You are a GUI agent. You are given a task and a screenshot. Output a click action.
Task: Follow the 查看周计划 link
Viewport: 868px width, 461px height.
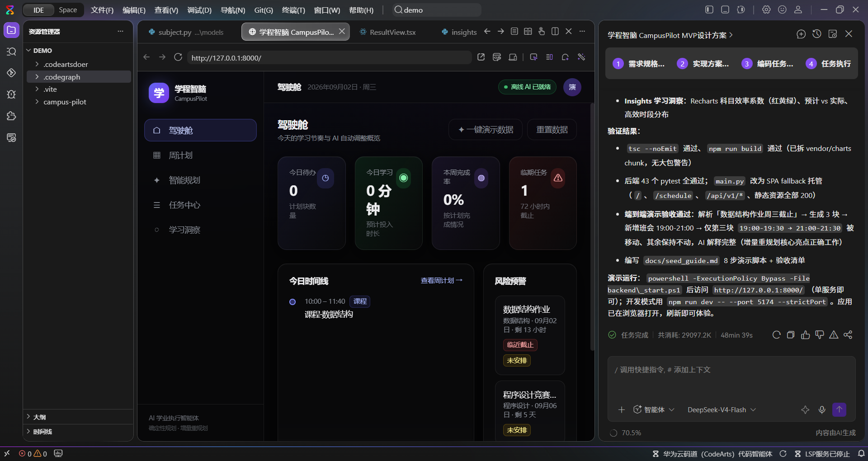tap(441, 280)
